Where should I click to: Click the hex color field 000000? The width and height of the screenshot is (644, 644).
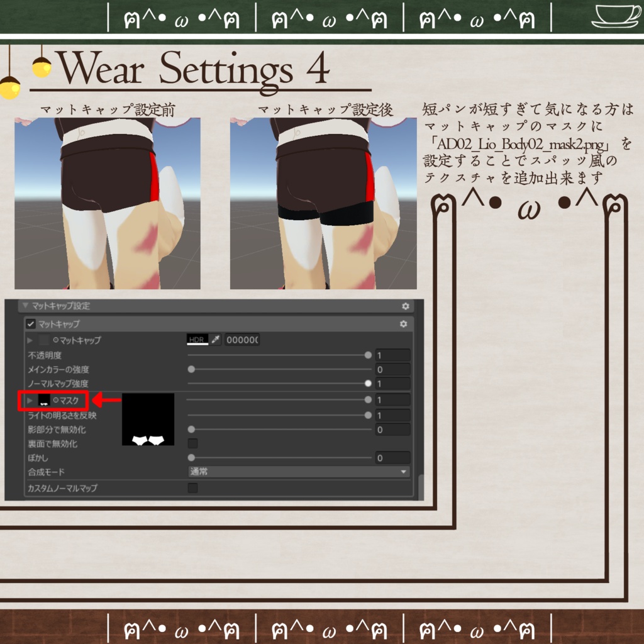pyautogui.click(x=242, y=340)
